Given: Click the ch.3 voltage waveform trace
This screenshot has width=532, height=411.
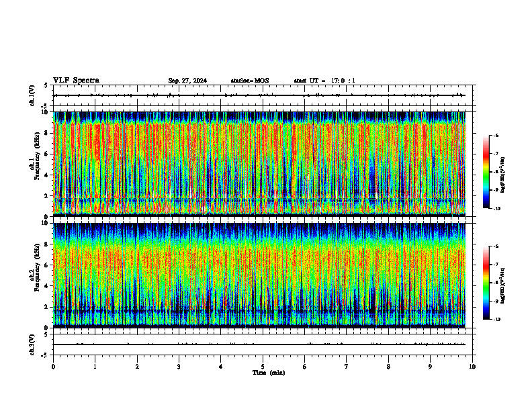Looking at the screenshot, I should pyautogui.click(x=259, y=345).
